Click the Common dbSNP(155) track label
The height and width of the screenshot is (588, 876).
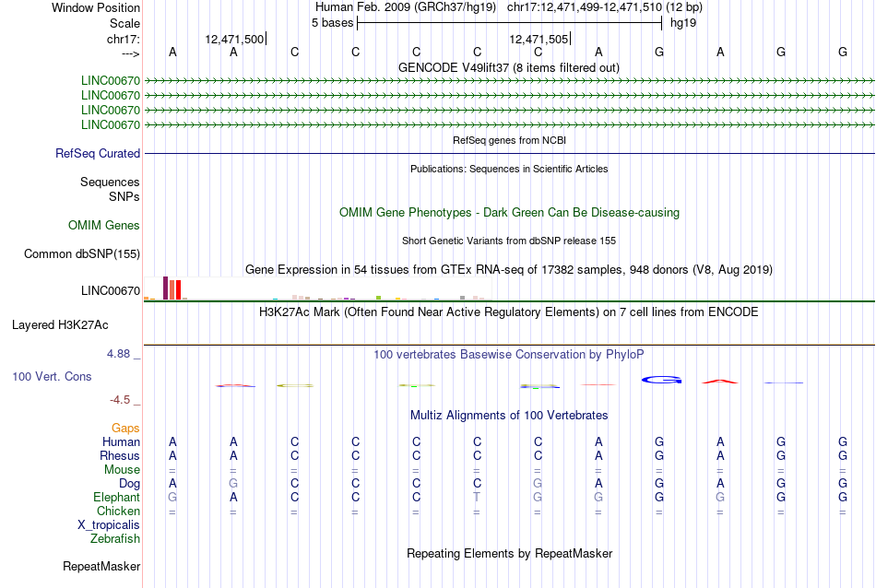pyautogui.click(x=81, y=254)
